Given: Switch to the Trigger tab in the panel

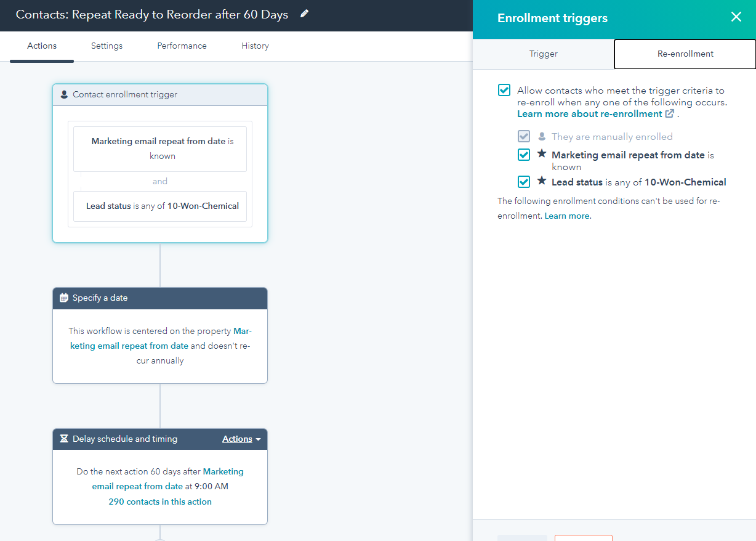Looking at the screenshot, I should [x=543, y=54].
